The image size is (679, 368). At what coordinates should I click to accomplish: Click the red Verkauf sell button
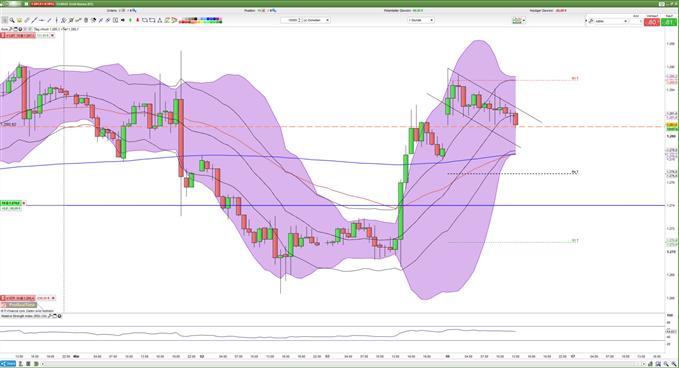pyautogui.click(x=651, y=22)
